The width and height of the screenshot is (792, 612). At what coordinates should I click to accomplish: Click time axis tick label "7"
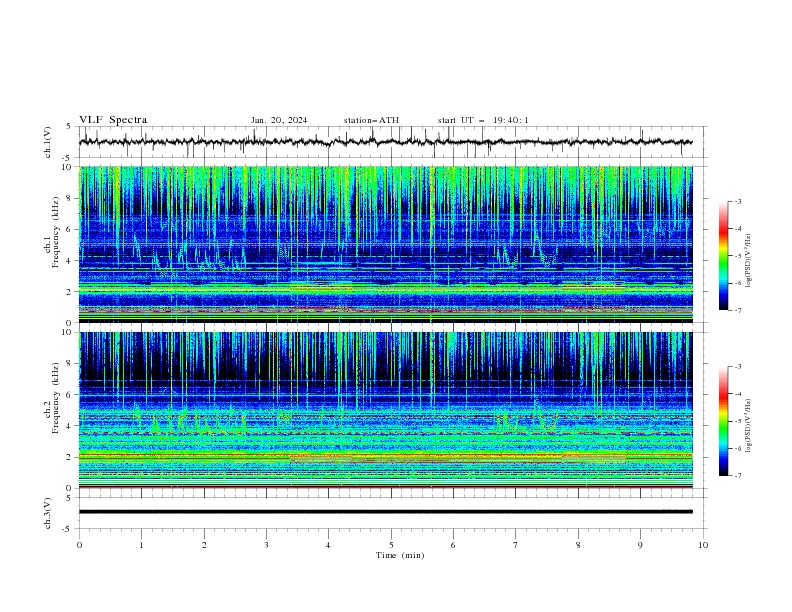[516, 545]
